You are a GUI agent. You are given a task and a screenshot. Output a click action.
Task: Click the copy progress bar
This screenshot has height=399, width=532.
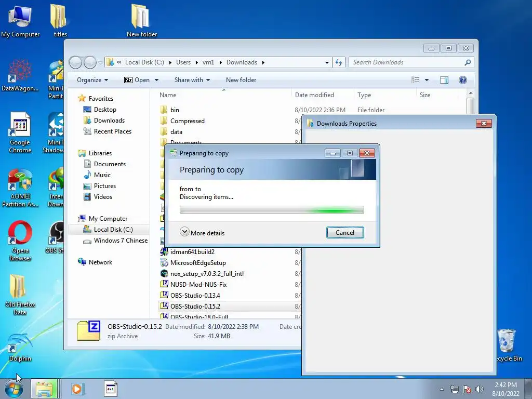pyautogui.click(x=272, y=210)
